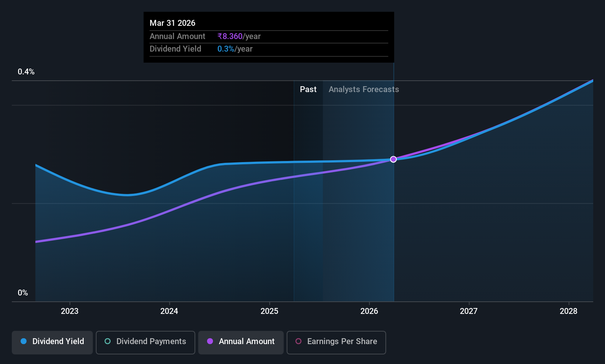Toggle the Dividend Yield series
Image resolution: width=605 pixels, height=364 pixels.
52,342
